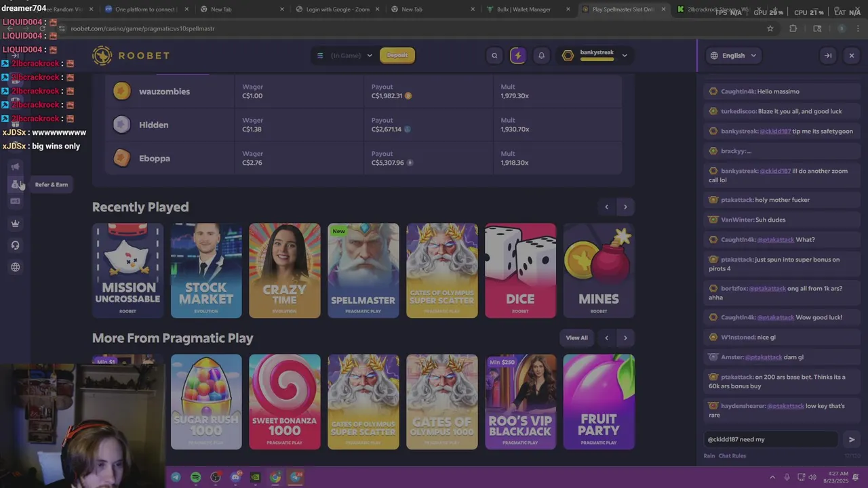Click the browser address bar URL
The image size is (868, 488).
142,28
